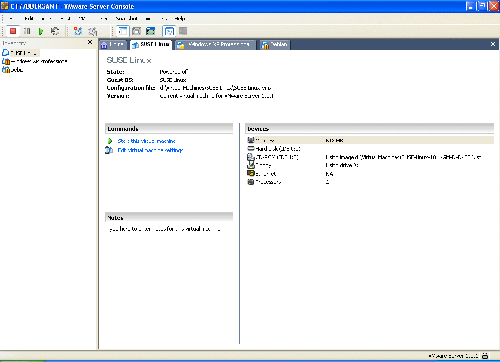Click the VMware title bar application icon
The width and height of the screenshot is (500, 362).
point(4,6)
